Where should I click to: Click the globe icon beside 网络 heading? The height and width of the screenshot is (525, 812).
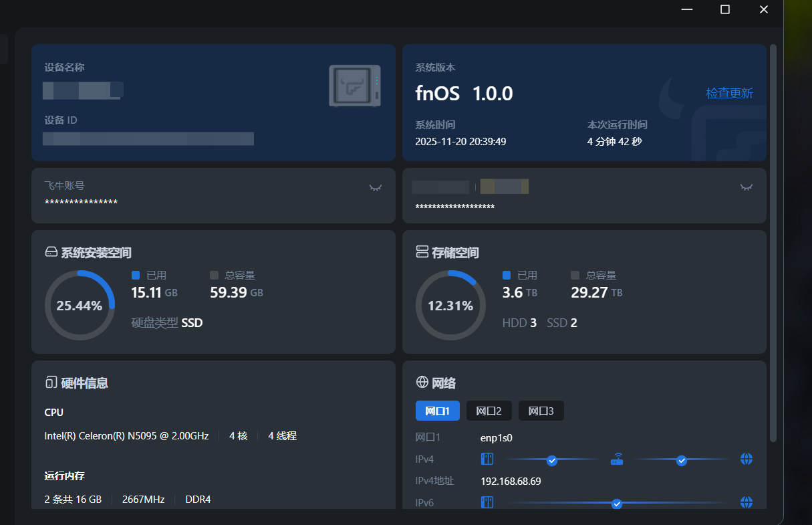point(422,382)
